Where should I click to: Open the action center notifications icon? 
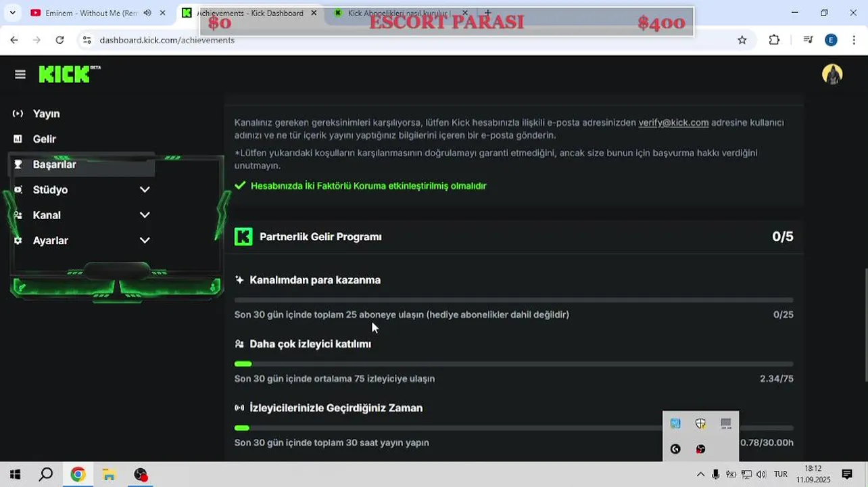point(847,474)
